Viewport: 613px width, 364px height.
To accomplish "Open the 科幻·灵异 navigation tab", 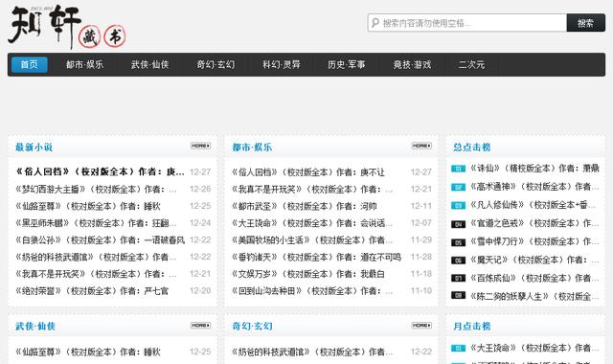I will [x=282, y=64].
